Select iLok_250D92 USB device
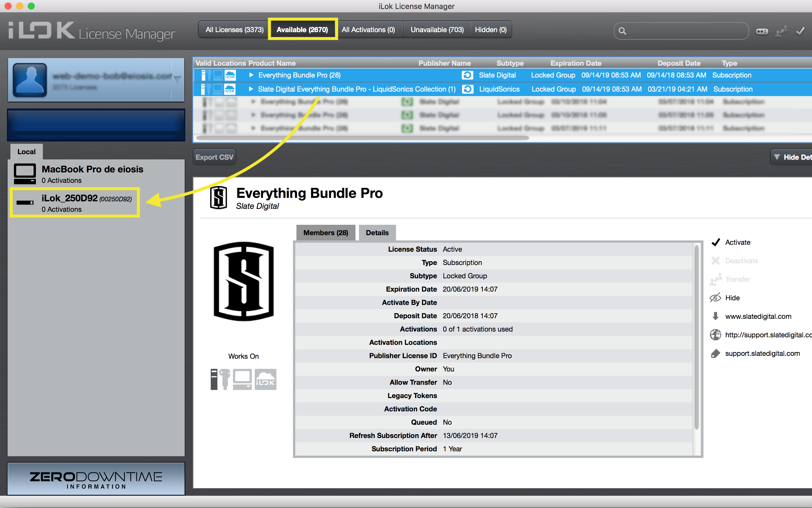 coord(75,203)
